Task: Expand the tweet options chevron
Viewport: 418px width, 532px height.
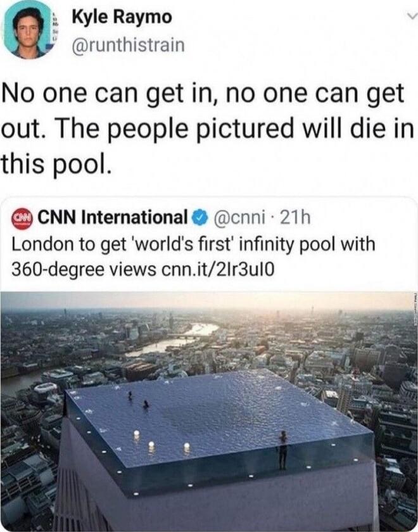Action: click(x=412, y=16)
